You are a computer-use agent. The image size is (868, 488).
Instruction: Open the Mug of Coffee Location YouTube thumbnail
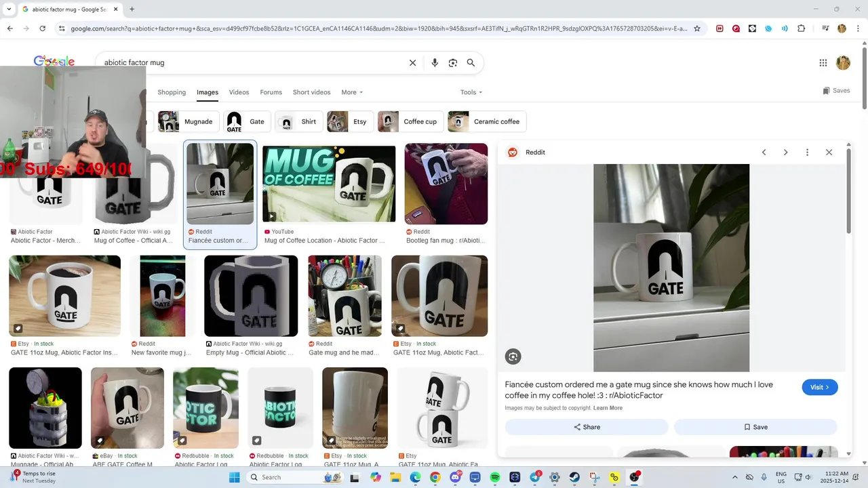click(329, 184)
